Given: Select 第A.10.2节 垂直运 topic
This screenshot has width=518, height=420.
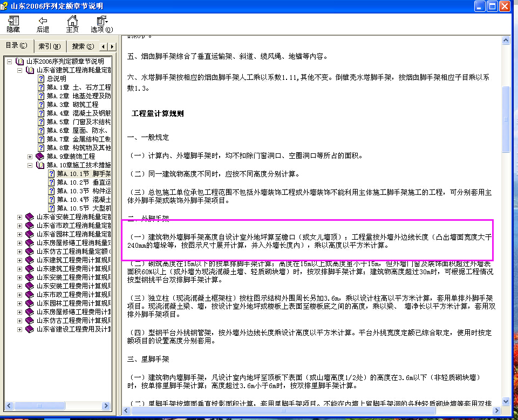Looking at the screenshot, I should pos(84,182).
